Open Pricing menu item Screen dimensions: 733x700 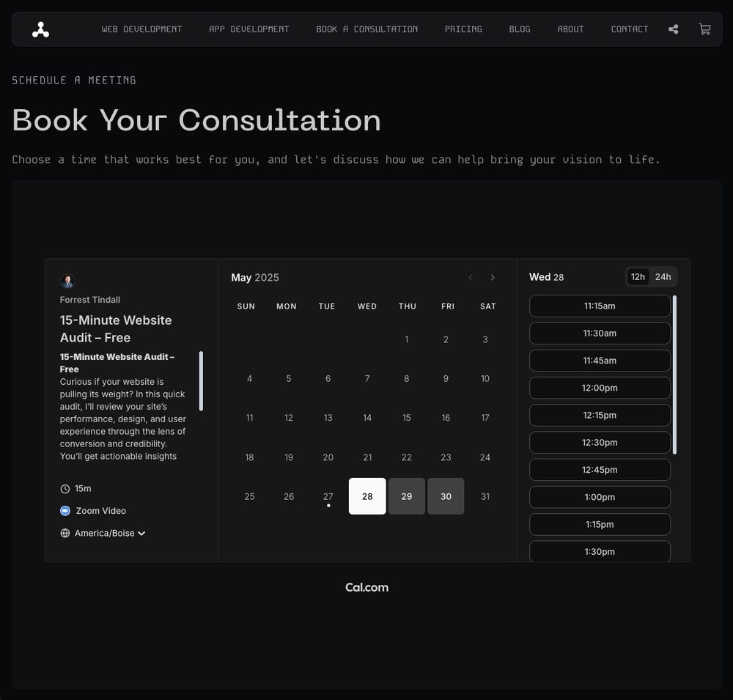pyautogui.click(x=463, y=29)
